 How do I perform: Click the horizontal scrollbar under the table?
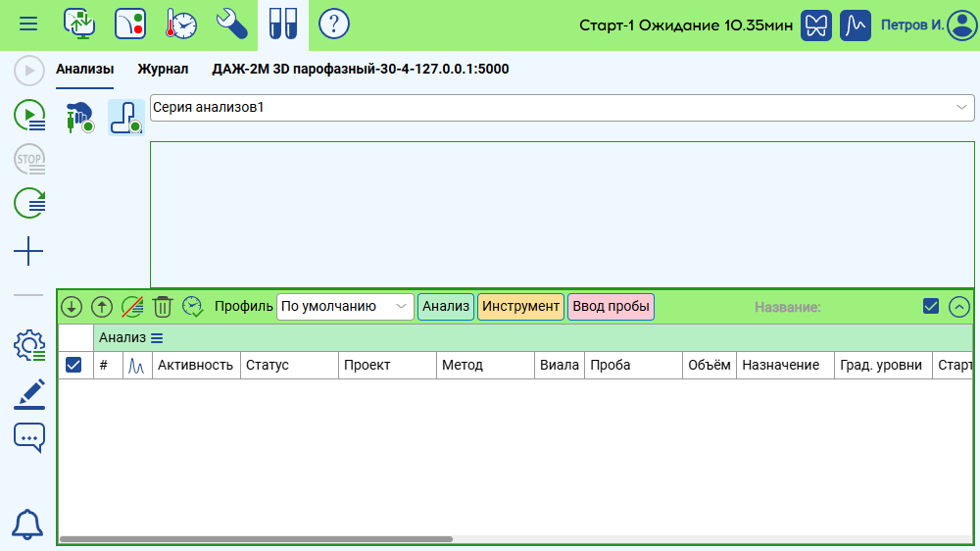click(257, 539)
